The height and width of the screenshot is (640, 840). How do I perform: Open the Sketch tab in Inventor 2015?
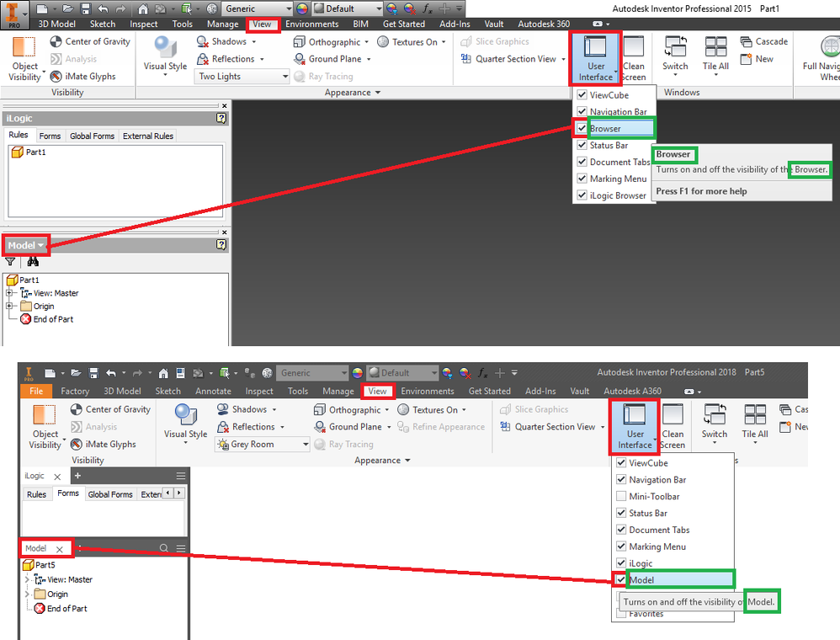103,24
